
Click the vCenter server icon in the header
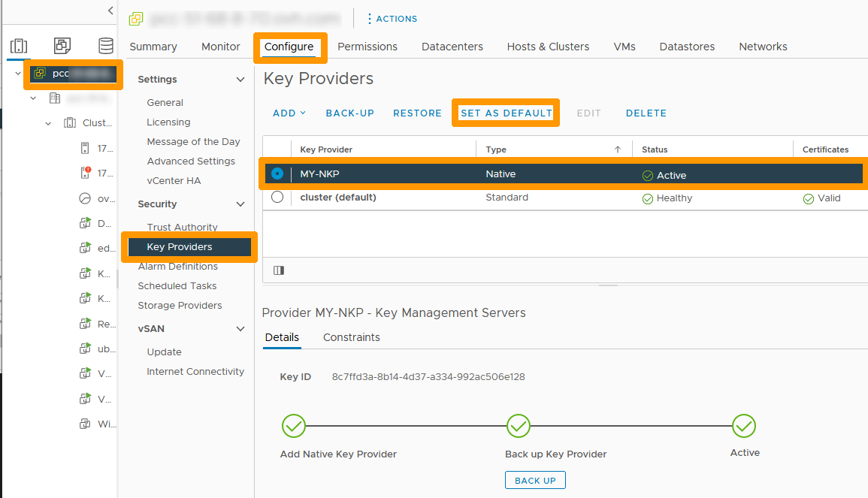136,17
